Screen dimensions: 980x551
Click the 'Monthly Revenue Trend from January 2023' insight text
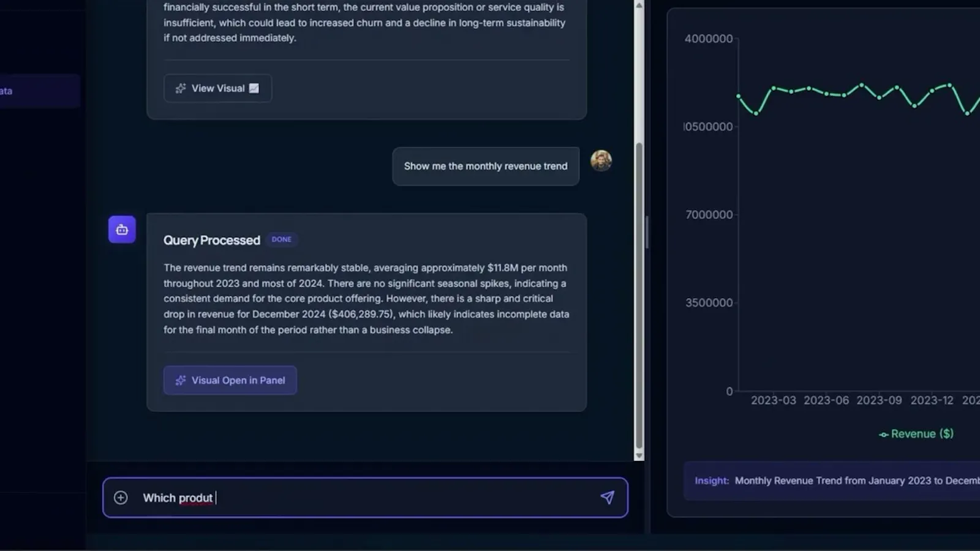click(857, 481)
